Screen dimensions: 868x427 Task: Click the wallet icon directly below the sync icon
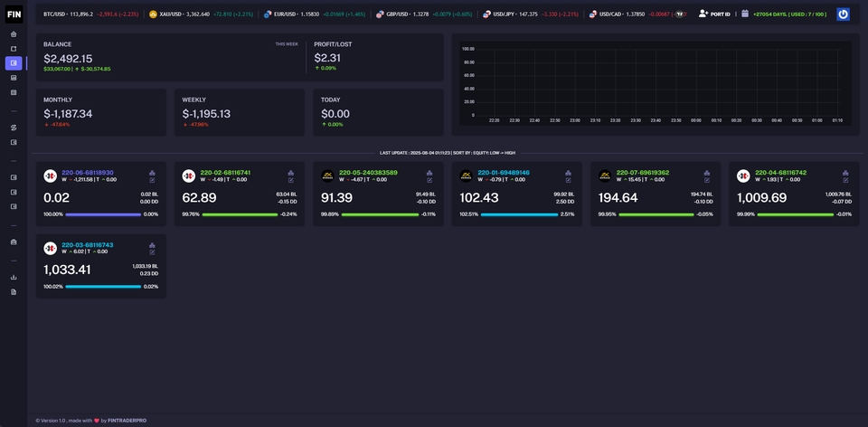14,142
